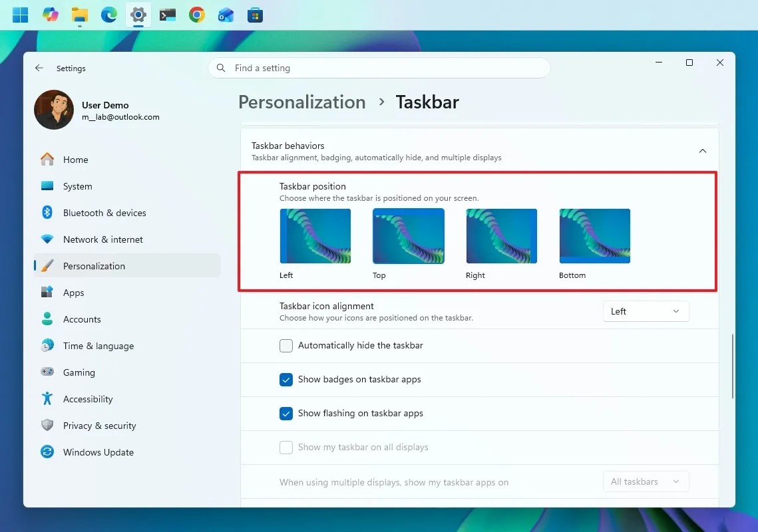Click the Personalization breadcrumb link
Screen dimensions: 758x532
pos(301,102)
